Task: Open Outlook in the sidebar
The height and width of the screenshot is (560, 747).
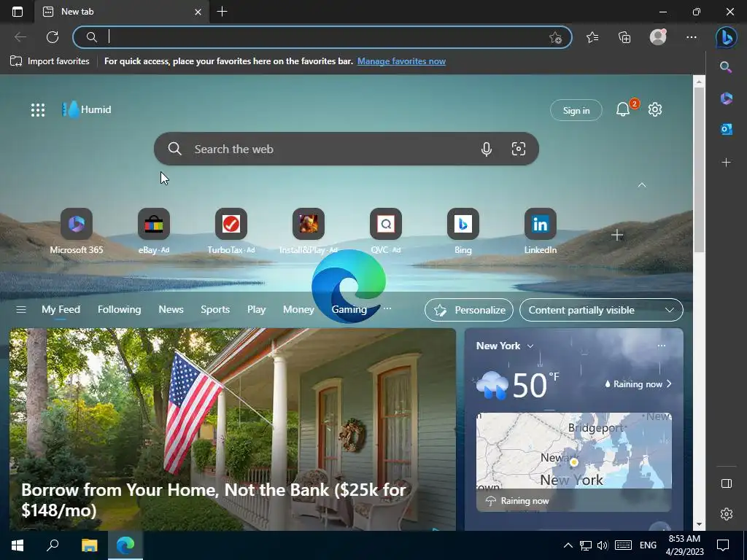Action: pyautogui.click(x=726, y=129)
